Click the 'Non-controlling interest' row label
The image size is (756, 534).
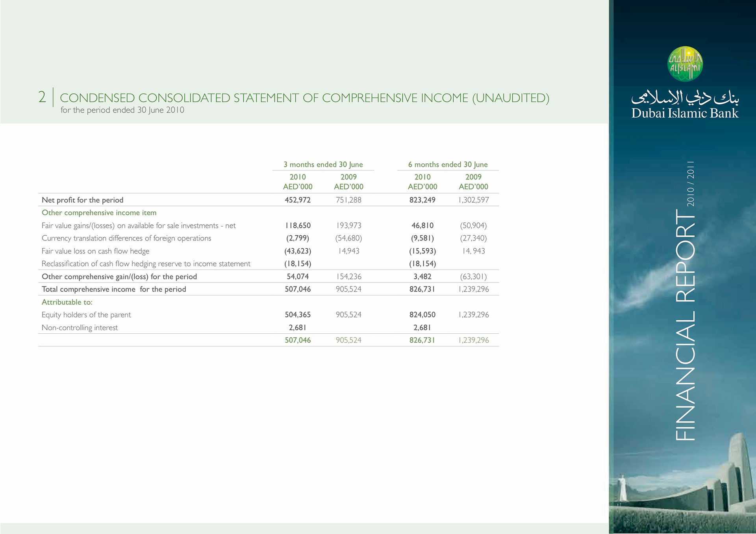[x=80, y=327]
